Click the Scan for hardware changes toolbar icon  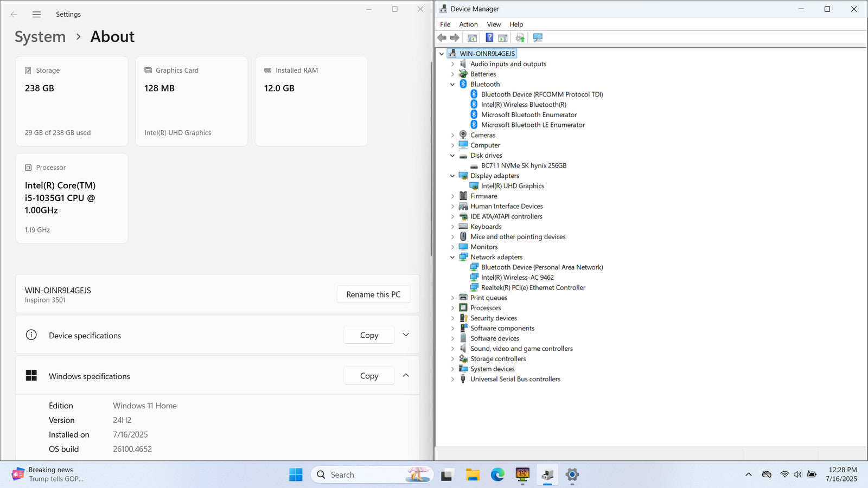click(538, 37)
